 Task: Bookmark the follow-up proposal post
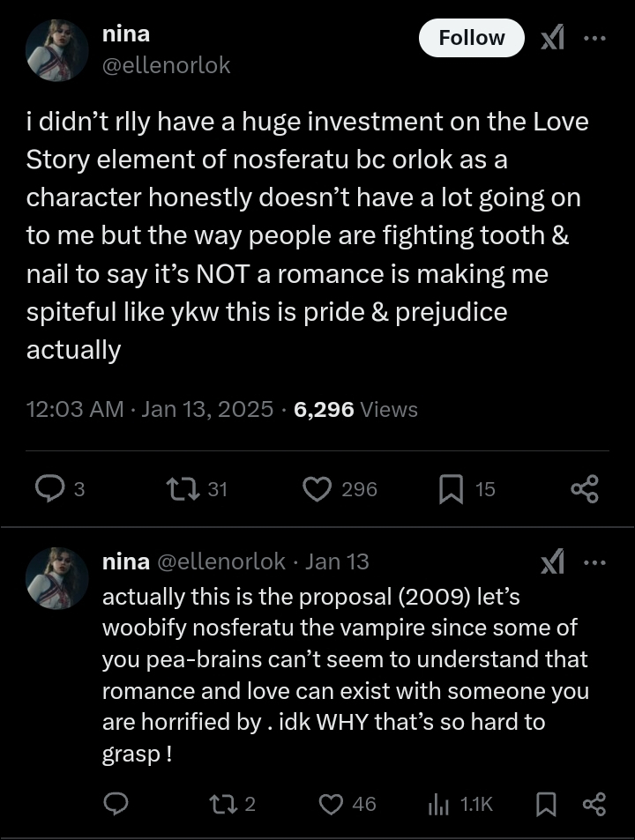[x=547, y=803]
